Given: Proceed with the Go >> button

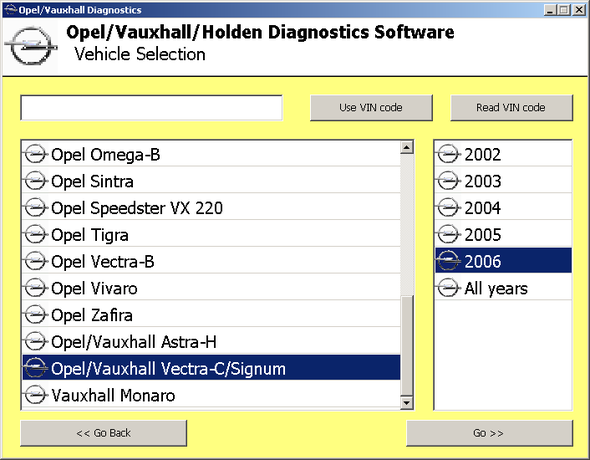Looking at the screenshot, I should (489, 433).
